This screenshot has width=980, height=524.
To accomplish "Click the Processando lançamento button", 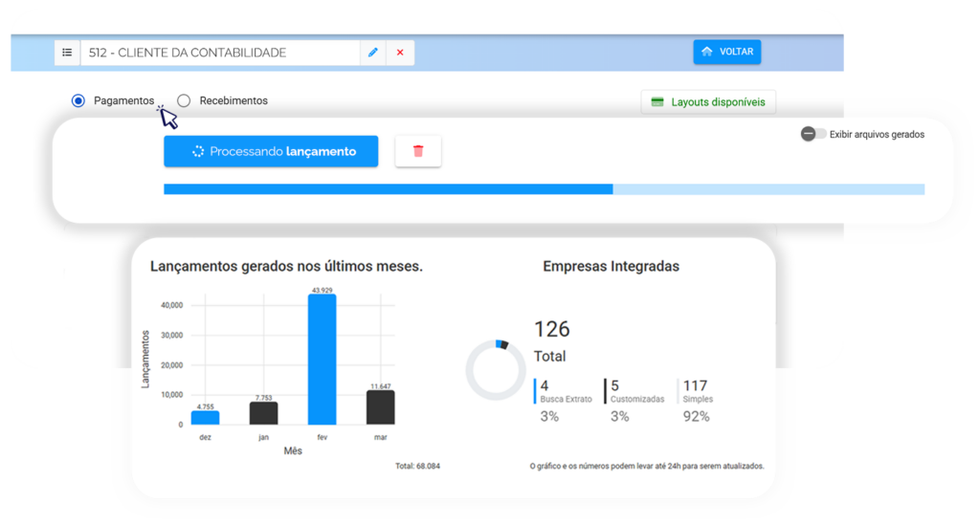I will pos(271,151).
